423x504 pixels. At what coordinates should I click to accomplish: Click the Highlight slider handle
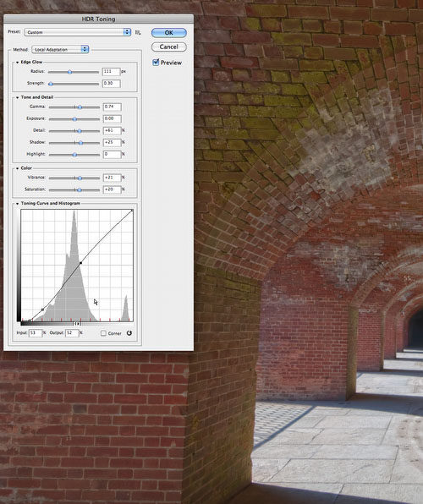pos(74,155)
